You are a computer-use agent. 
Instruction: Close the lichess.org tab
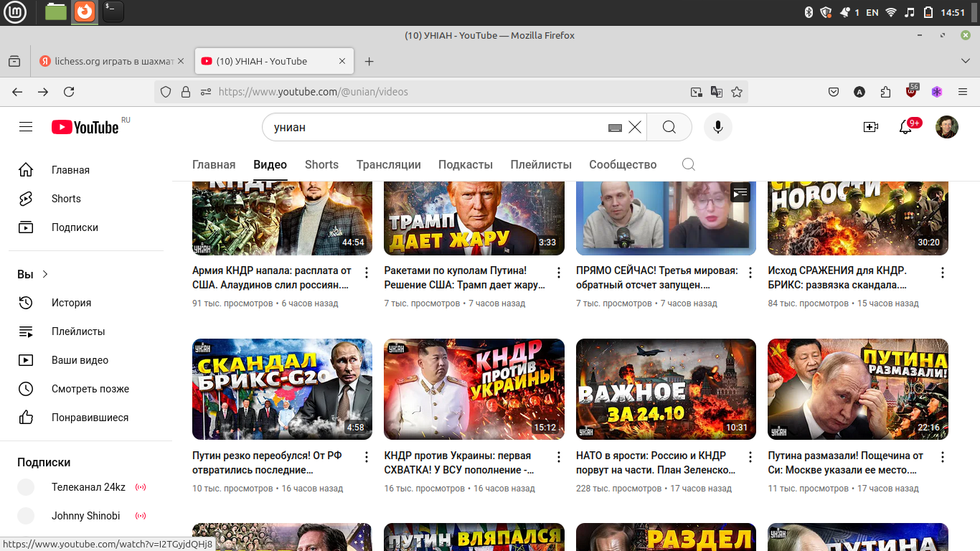pos(182,62)
